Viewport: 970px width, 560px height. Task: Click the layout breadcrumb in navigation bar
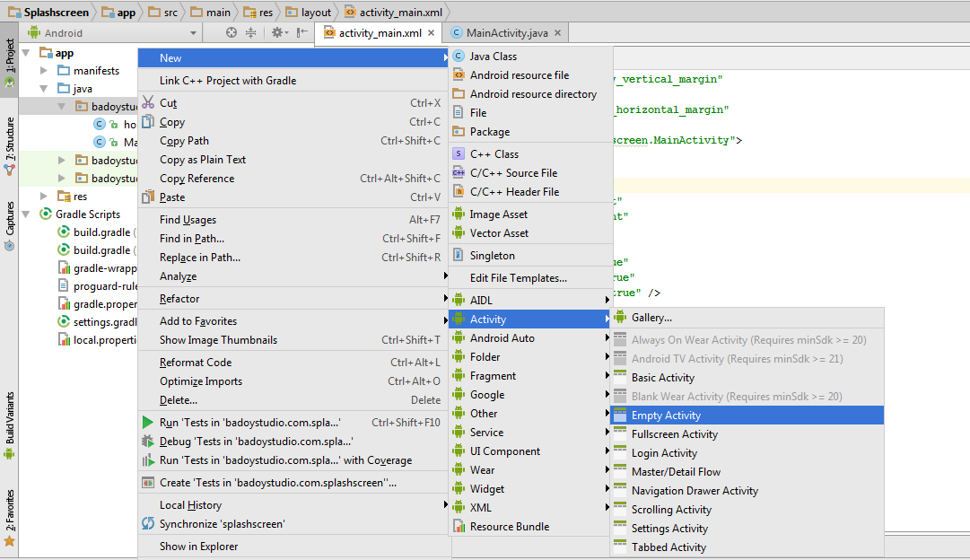(x=315, y=13)
